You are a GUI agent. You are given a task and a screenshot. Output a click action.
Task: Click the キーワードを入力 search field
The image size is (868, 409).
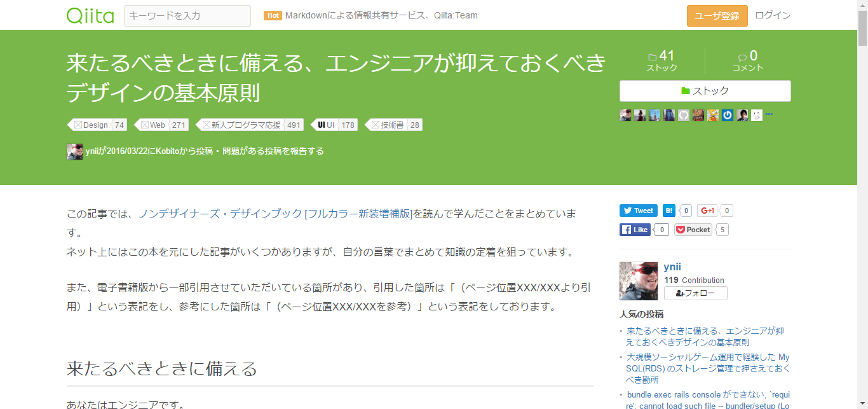point(187,16)
